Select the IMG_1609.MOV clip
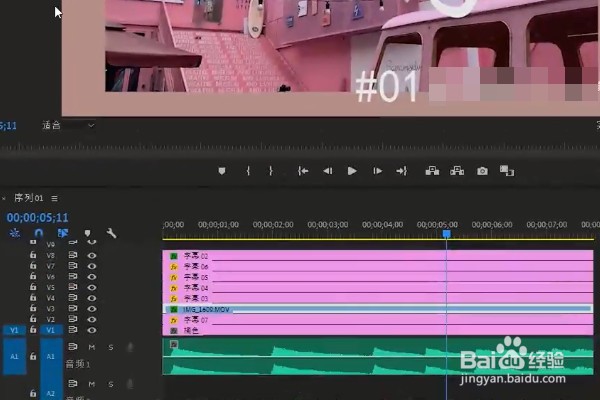 (x=378, y=309)
